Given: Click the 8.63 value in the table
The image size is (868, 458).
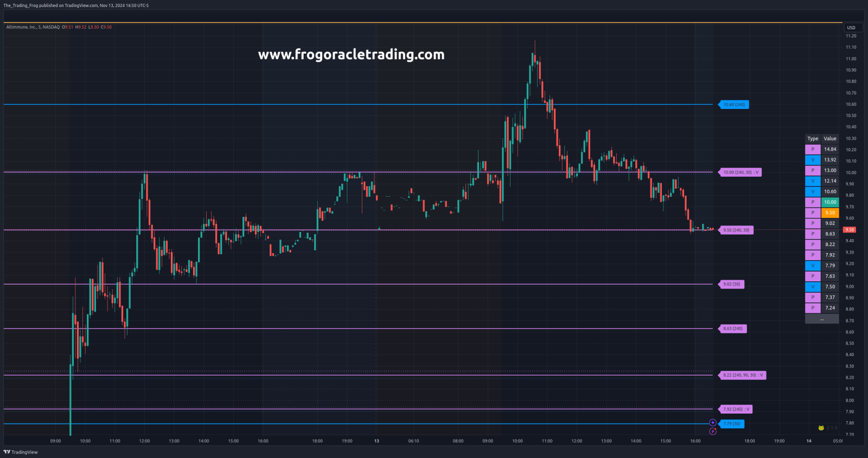Looking at the screenshot, I should (830, 234).
